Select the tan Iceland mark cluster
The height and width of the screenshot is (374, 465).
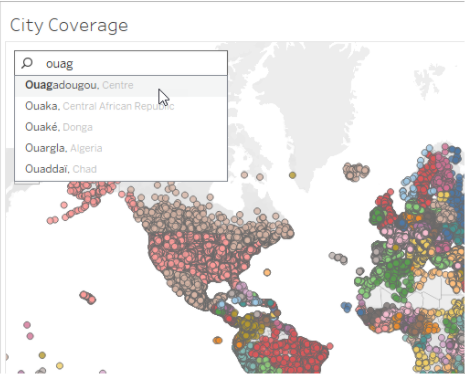(356, 172)
